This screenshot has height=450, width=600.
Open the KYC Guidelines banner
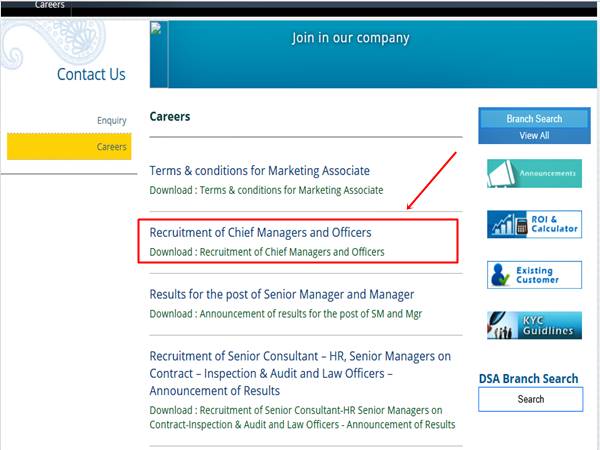(534, 326)
